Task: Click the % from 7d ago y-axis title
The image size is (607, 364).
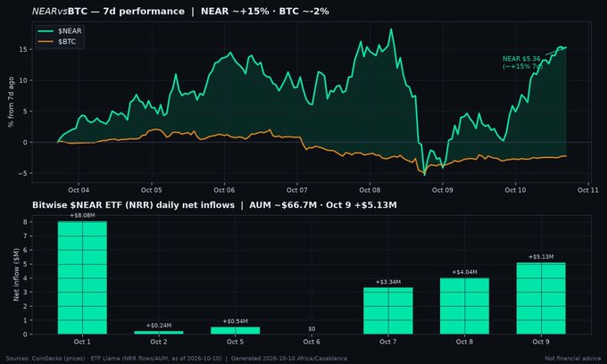Action: tap(11, 102)
